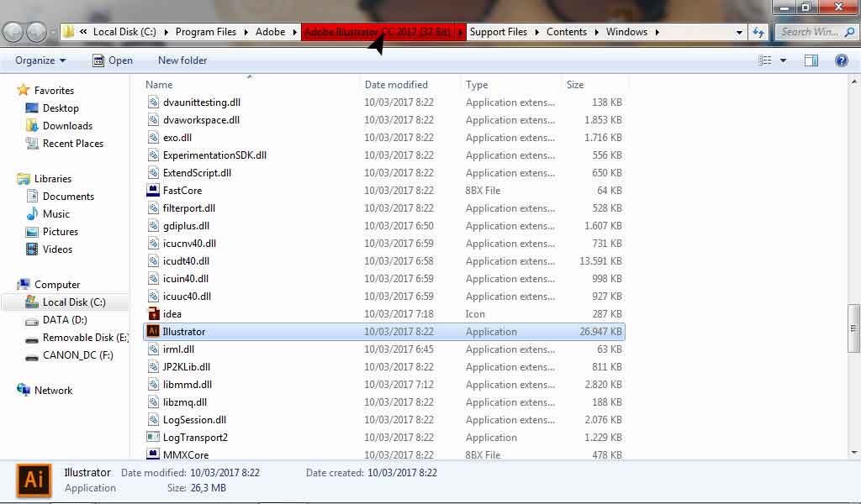
Task: Expand the arrow after Windows breadcrumb
Action: [x=657, y=33]
